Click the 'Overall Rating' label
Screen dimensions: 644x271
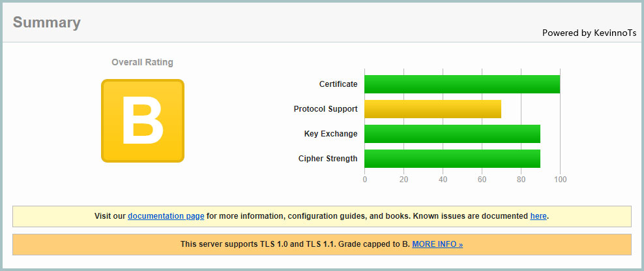pyautogui.click(x=143, y=63)
